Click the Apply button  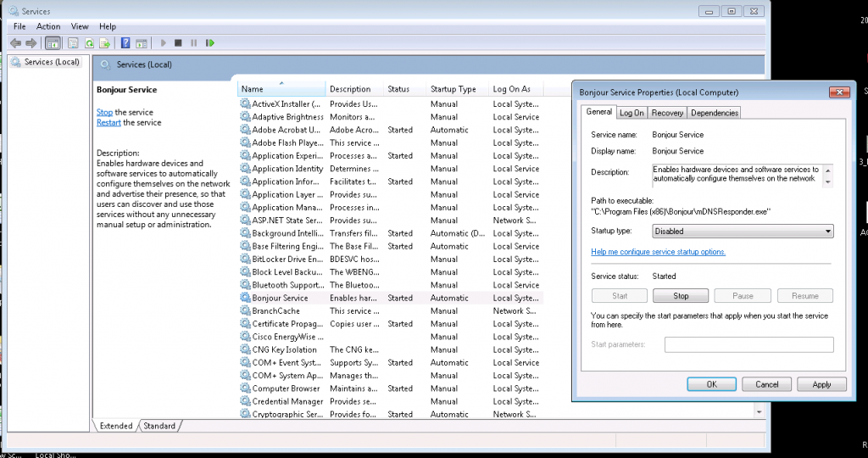click(821, 384)
